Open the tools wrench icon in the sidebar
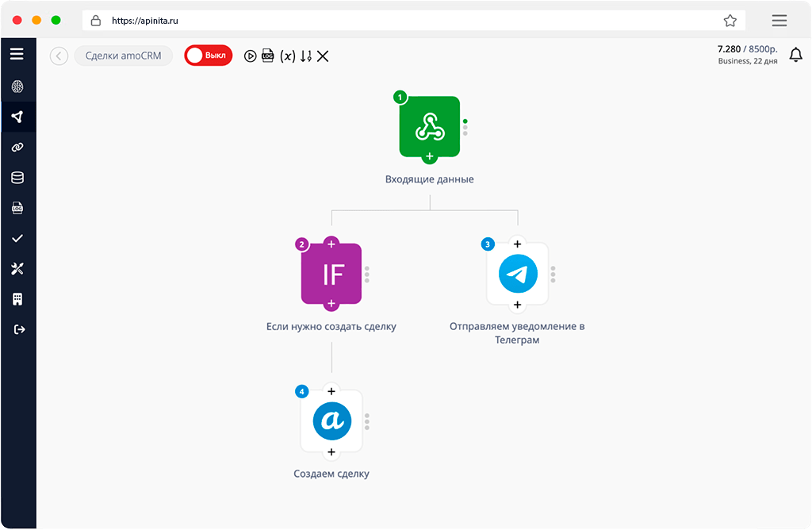 pyautogui.click(x=17, y=269)
